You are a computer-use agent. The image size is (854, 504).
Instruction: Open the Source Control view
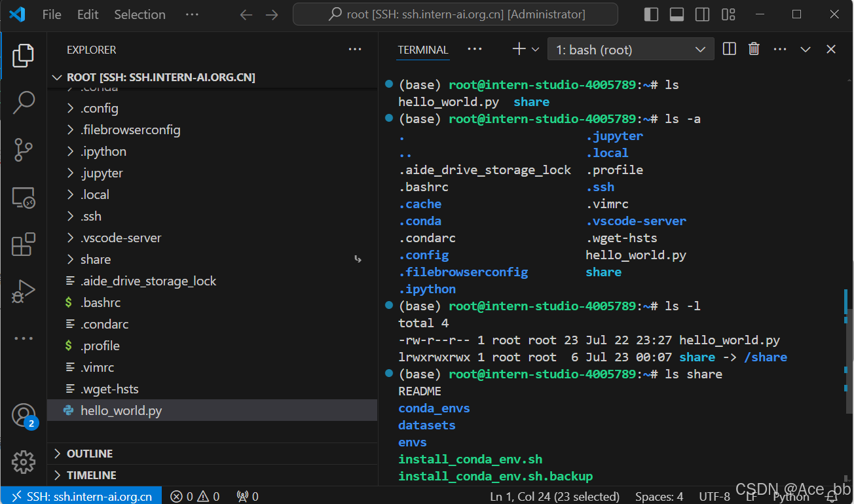pyautogui.click(x=23, y=150)
